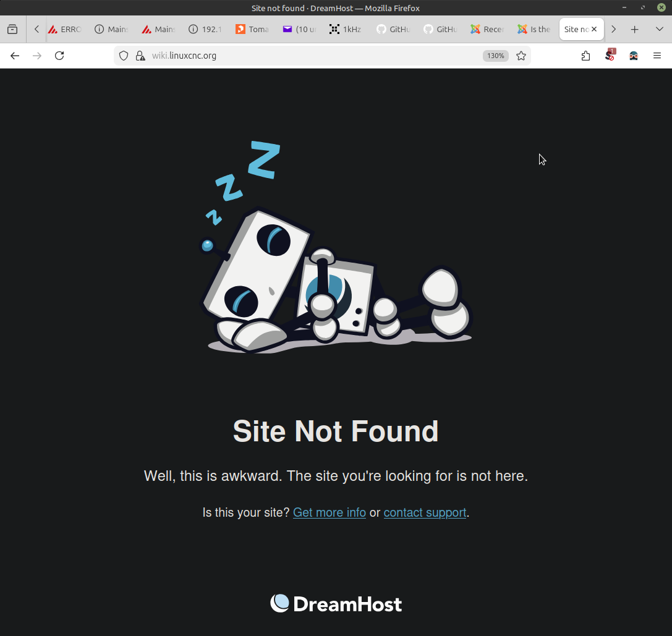The width and height of the screenshot is (672, 636).
Task: Open Firefox View recent browsing icon
Action: [x=12, y=29]
